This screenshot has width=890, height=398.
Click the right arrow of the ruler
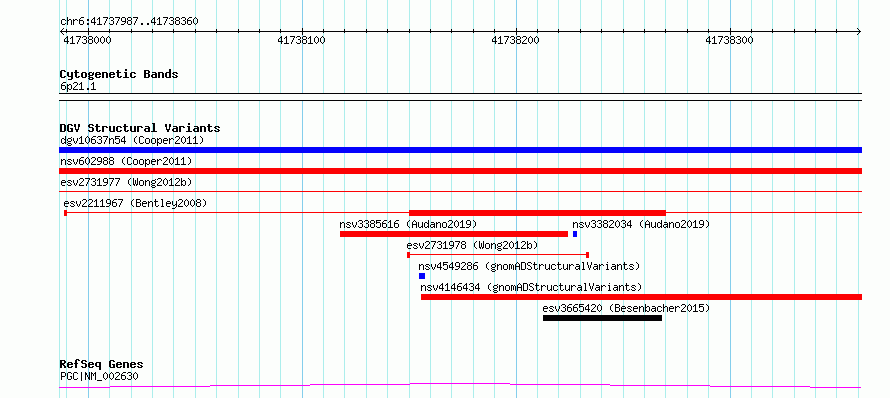[x=859, y=31]
